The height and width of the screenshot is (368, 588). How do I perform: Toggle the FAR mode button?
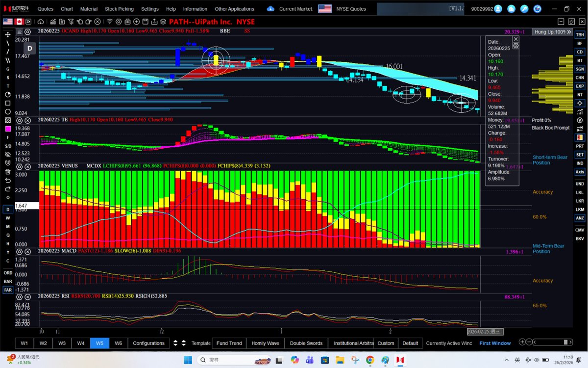click(x=8, y=290)
